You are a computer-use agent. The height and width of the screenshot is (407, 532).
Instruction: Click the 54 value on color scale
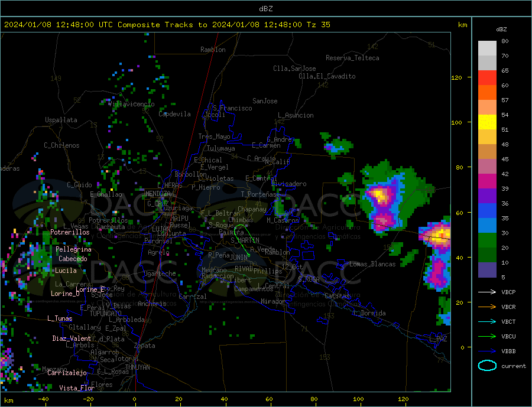point(505,115)
